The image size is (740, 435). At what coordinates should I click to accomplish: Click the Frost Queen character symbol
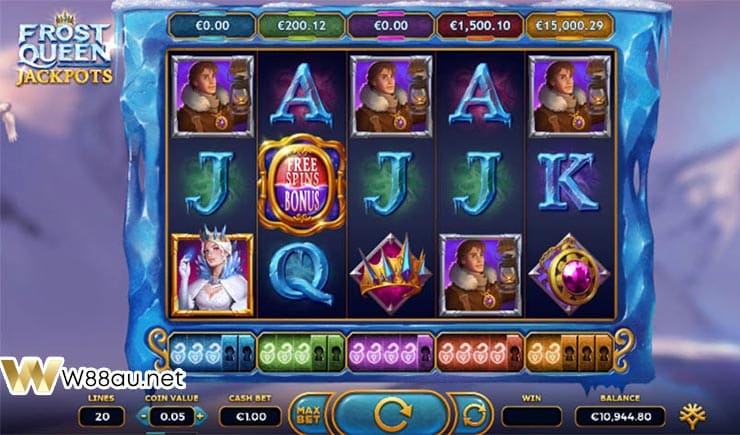(x=212, y=274)
